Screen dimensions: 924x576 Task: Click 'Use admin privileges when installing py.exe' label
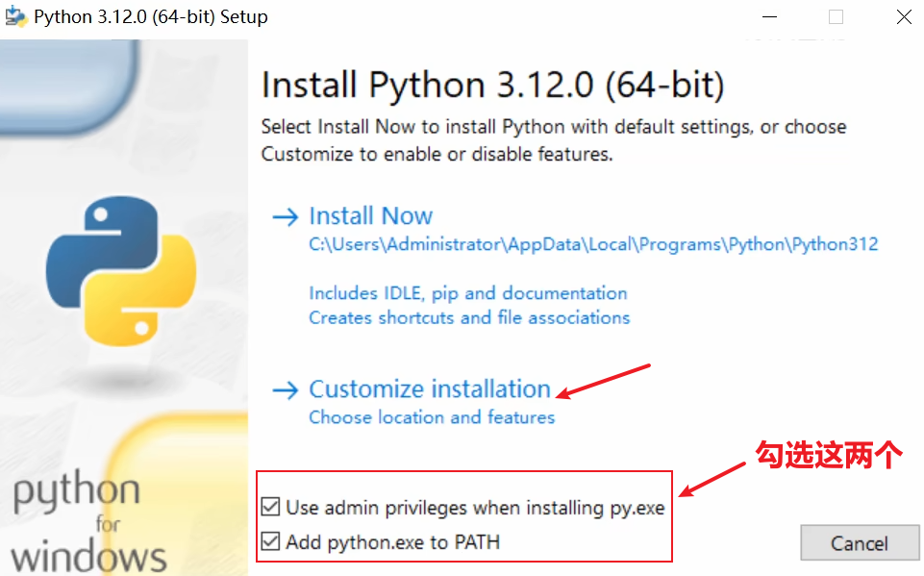475,508
